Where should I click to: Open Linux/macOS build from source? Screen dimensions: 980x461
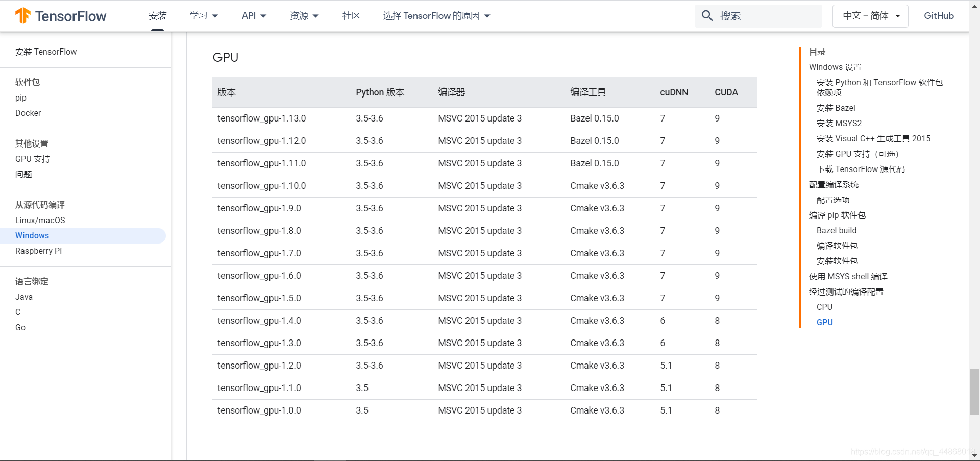pyautogui.click(x=40, y=221)
